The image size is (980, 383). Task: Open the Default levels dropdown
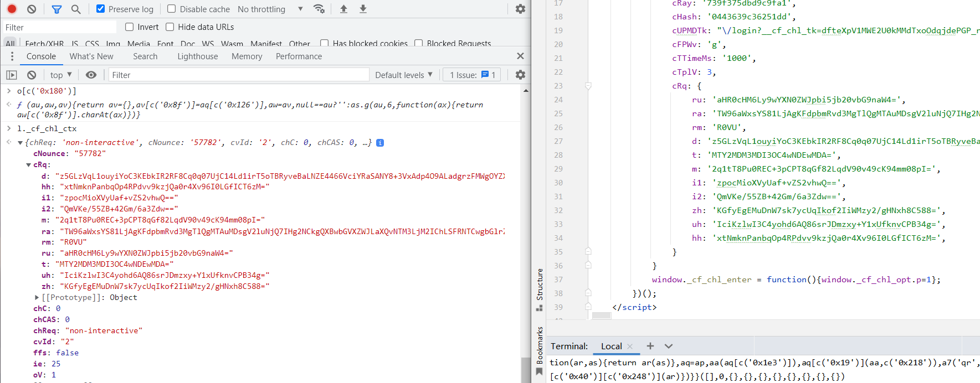pos(403,75)
